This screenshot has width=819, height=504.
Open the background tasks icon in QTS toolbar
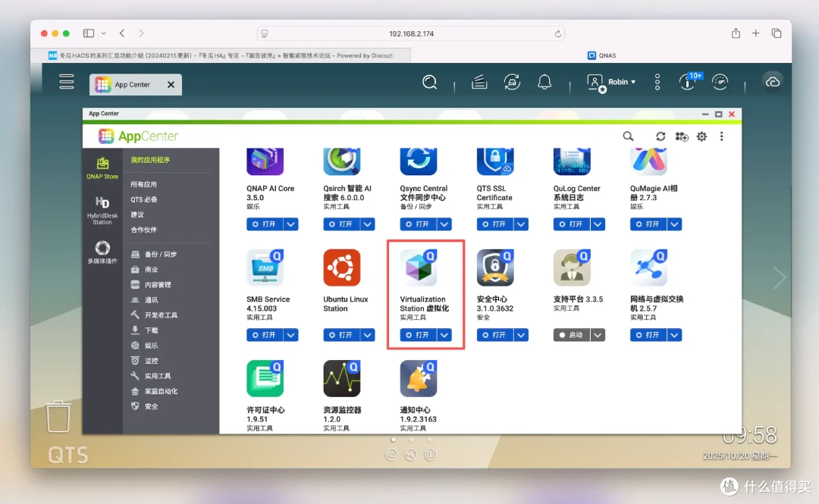point(479,82)
